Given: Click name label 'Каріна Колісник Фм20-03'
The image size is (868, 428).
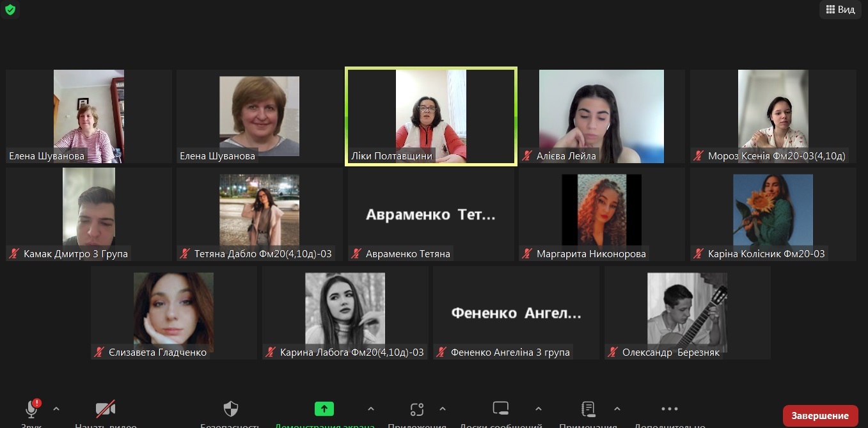Looking at the screenshot, I should point(766,254).
